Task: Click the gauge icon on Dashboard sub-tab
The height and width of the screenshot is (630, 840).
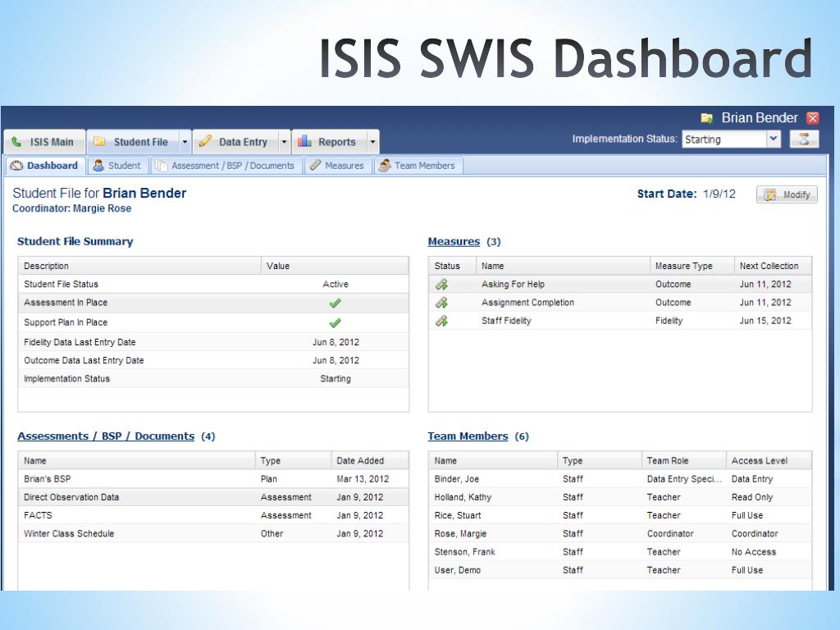Action: 16,166
